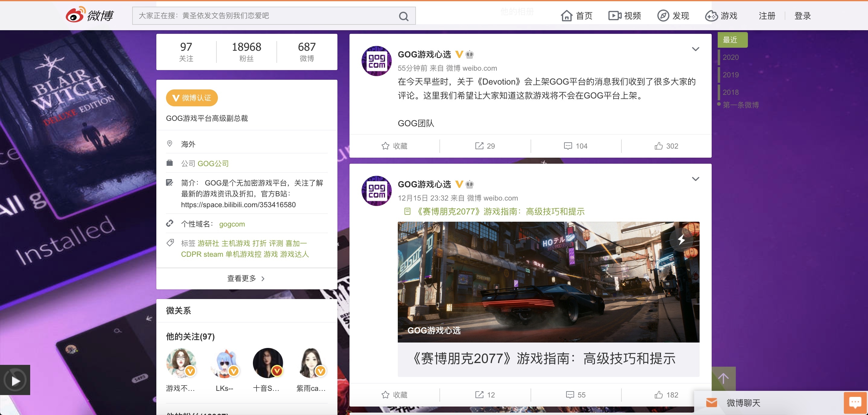Open the 55 comments on the 赛博朋克2077 post
The image size is (868, 415).
click(576, 395)
